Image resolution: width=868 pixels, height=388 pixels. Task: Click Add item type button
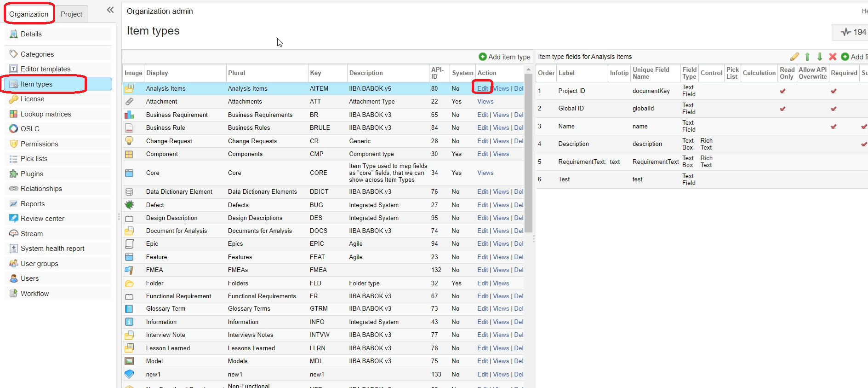tap(504, 57)
